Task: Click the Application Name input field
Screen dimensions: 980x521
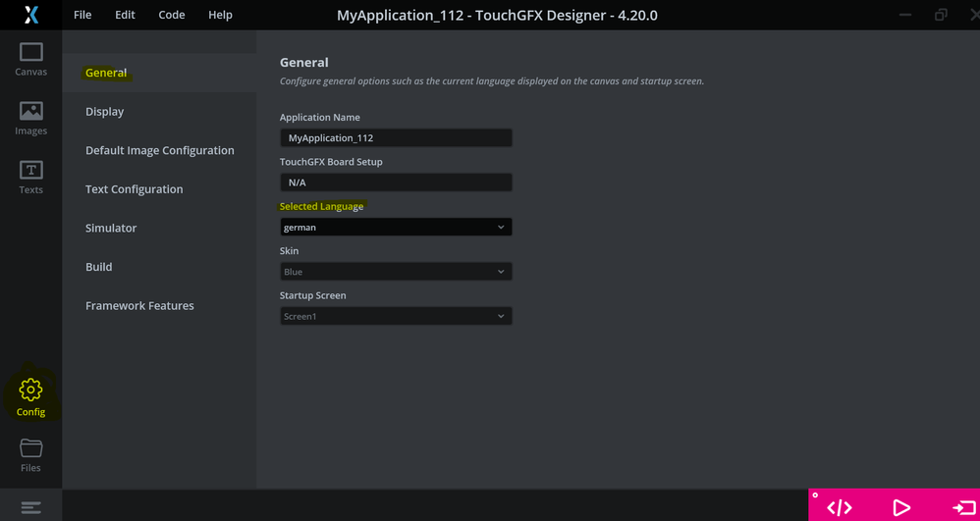Action: (x=397, y=137)
